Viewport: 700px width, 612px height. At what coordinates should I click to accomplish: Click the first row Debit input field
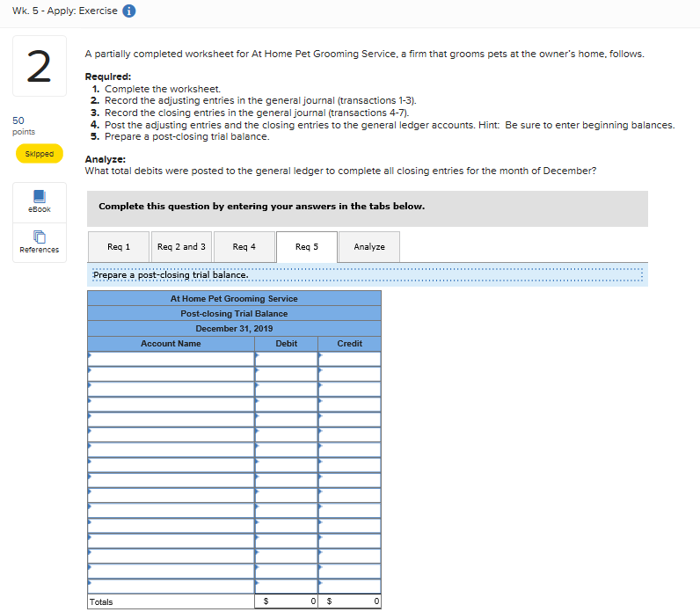point(286,359)
